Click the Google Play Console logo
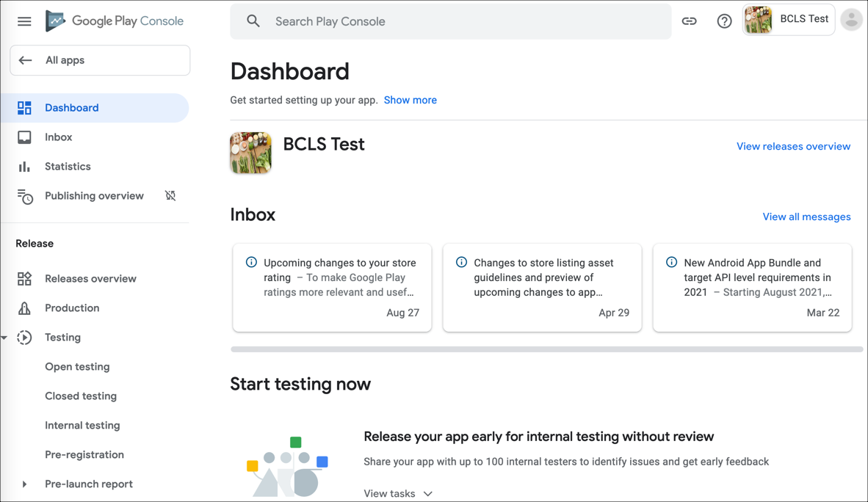The height and width of the screenshot is (502, 868). pyautogui.click(x=115, y=21)
